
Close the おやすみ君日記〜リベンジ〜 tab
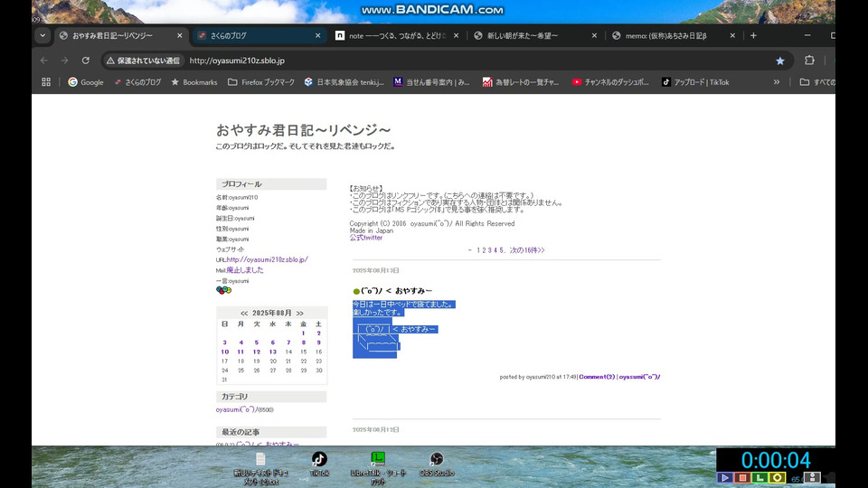(x=179, y=35)
